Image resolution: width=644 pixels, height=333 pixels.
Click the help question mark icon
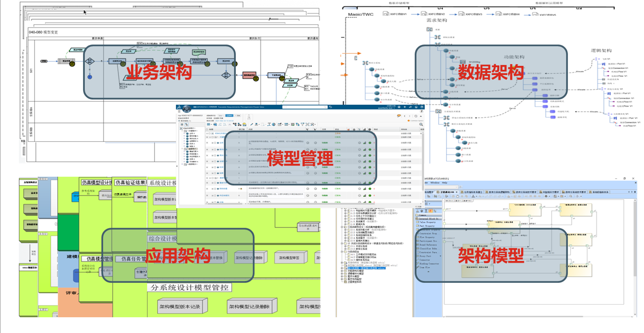pos(422,107)
